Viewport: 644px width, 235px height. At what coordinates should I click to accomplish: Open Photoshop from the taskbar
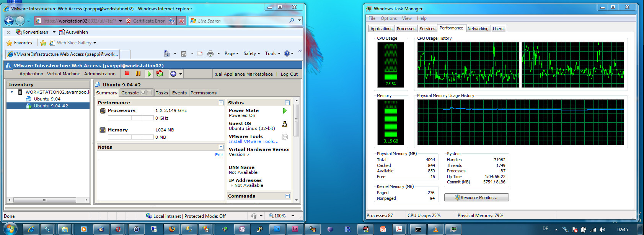(x=277, y=229)
